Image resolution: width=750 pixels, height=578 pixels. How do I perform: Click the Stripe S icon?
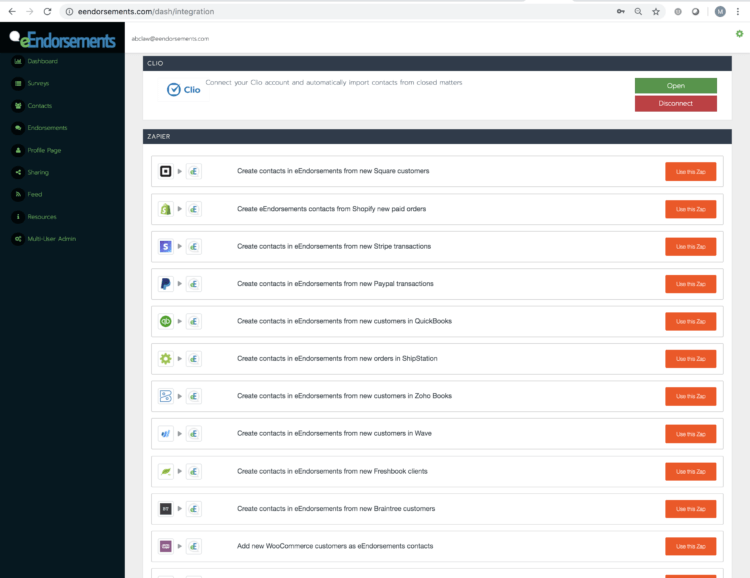click(165, 246)
